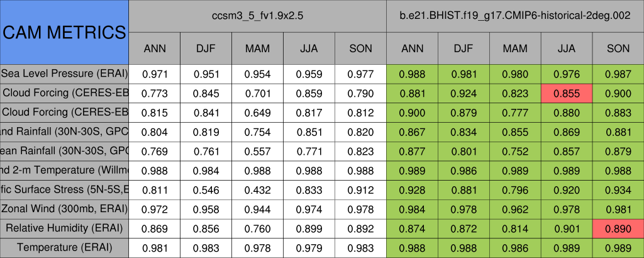Open the Zonal Wind (300mb, ERAI) row

64,208
